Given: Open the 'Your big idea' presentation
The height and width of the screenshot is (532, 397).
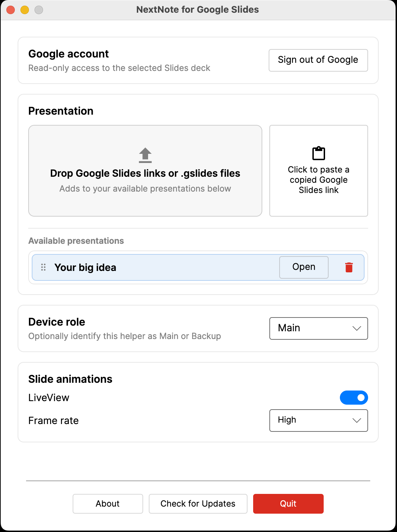Looking at the screenshot, I should [304, 267].
